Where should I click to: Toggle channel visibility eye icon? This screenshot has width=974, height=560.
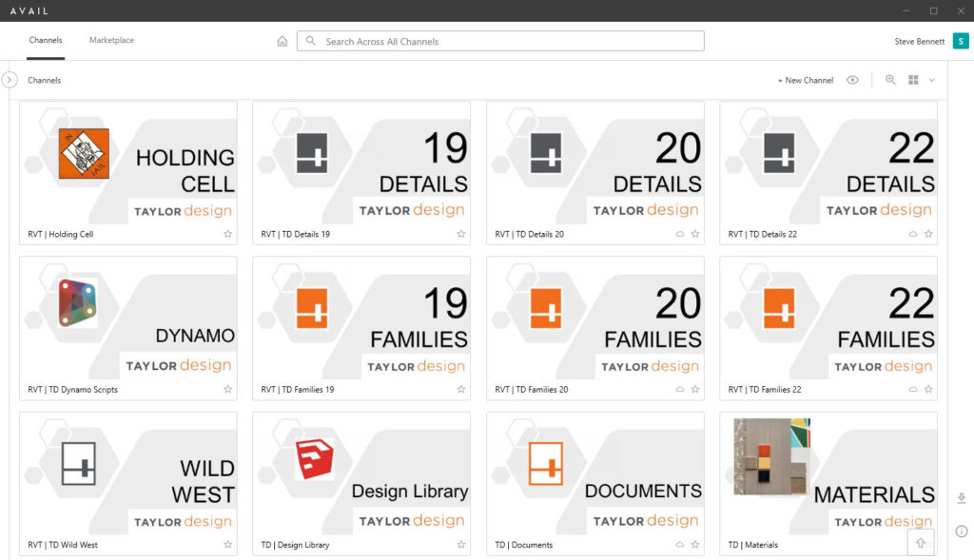click(852, 80)
